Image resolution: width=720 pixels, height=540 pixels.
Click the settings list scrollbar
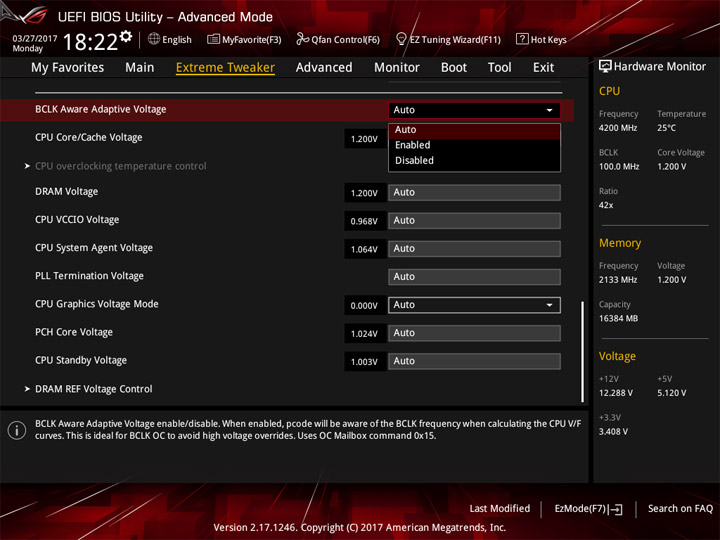[x=583, y=352]
